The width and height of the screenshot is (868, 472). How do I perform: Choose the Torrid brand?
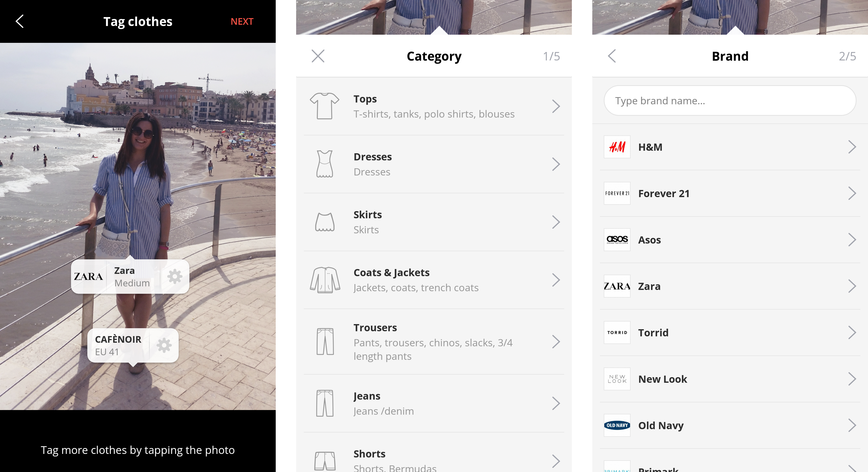coord(730,333)
